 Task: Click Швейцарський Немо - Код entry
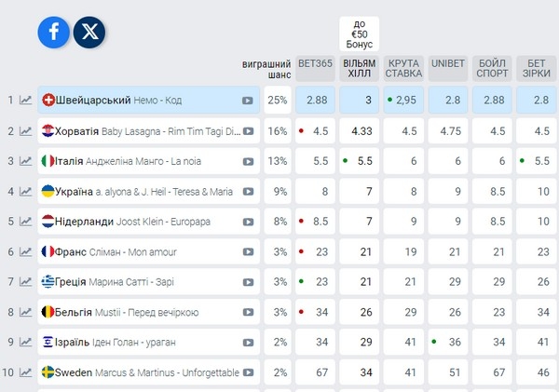coord(149,101)
